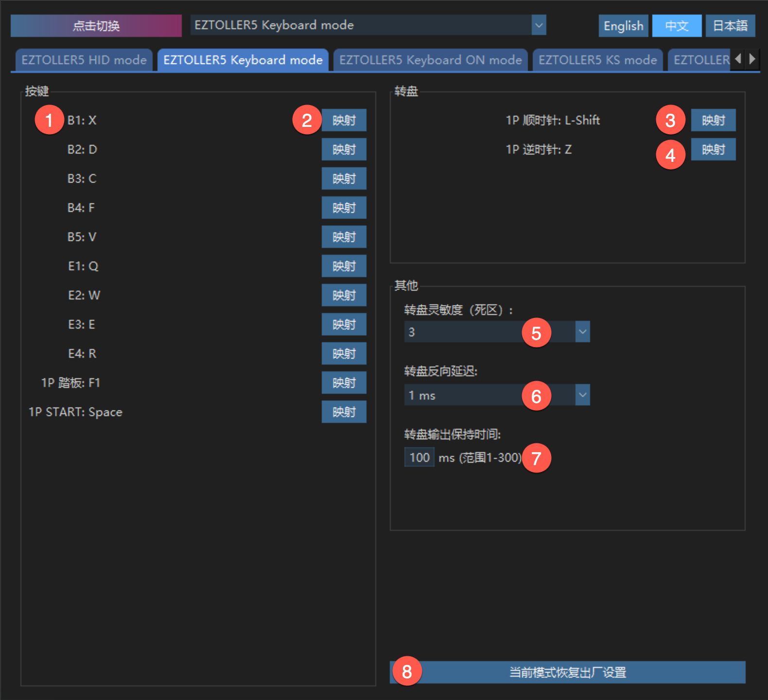Image resolution: width=768 pixels, height=700 pixels.
Task: Click 映射 button for E3: E
Action: point(344,324)
